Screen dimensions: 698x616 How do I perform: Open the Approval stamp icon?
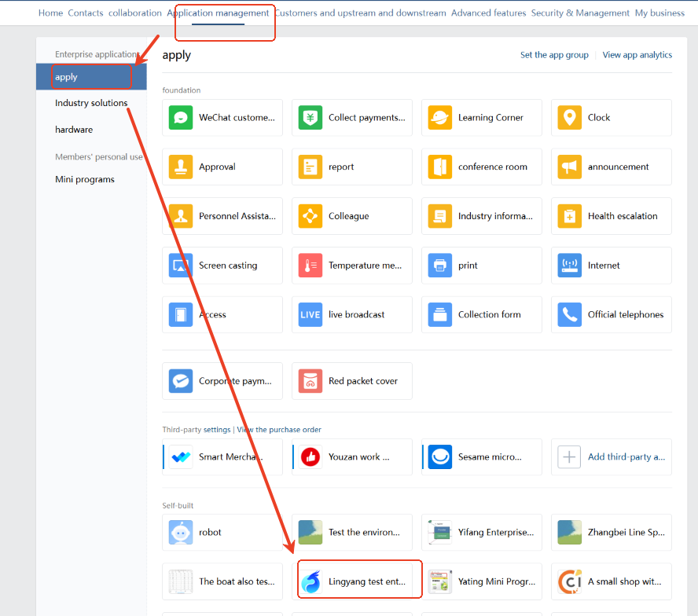click(x=180, y=167)
